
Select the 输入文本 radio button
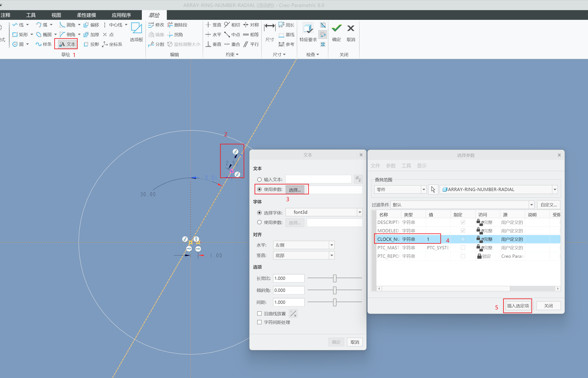point(259,180)
